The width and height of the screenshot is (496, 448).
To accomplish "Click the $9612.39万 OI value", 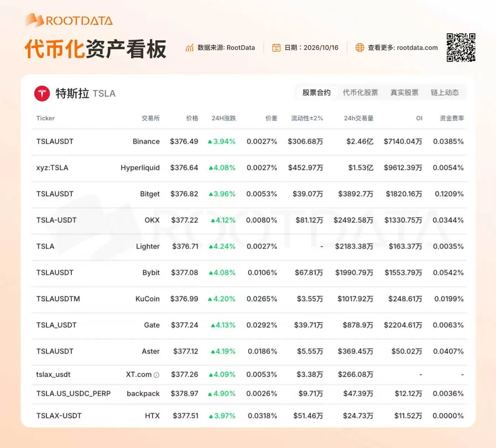I will [403, 168].
